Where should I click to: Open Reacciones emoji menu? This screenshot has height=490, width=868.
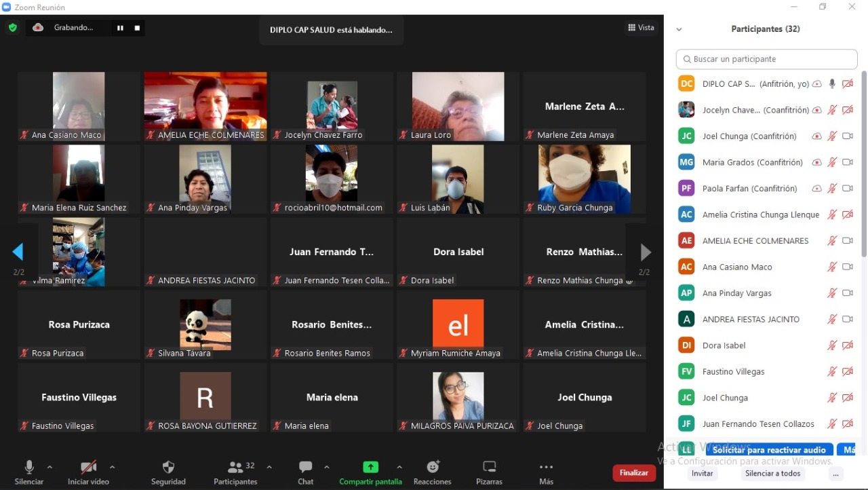(x=433, y=472)
